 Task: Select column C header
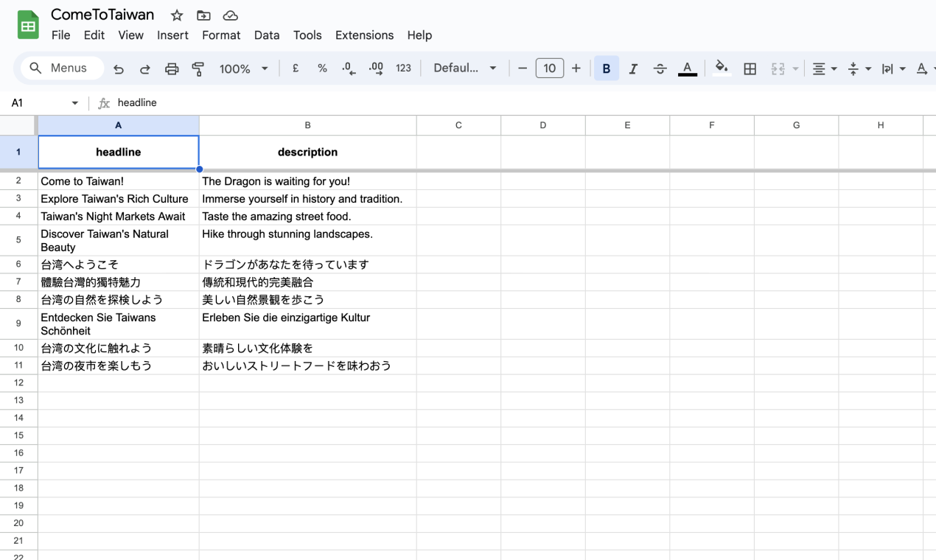coord(458,125)
